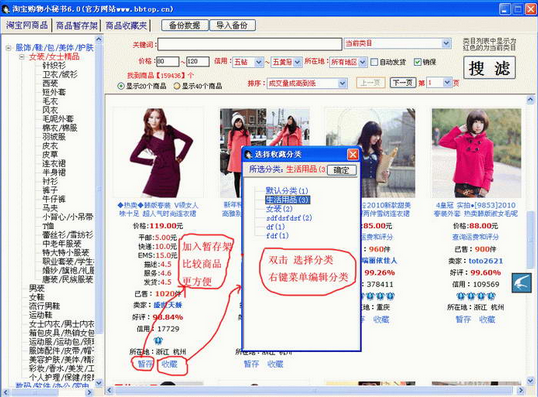Viewport: 538px width, 397px height.
Task: Close the 选择收藏分类 dialog
Action: 353,155
